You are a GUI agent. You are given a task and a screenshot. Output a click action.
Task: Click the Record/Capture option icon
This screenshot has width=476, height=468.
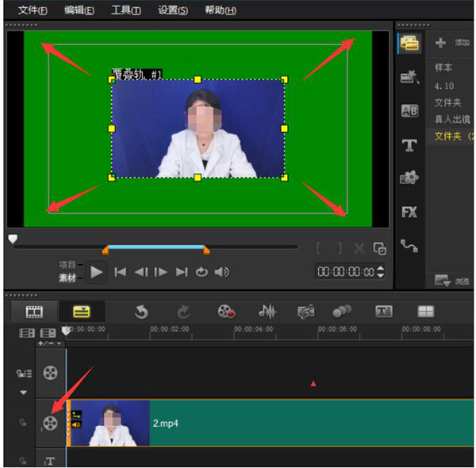228,312
